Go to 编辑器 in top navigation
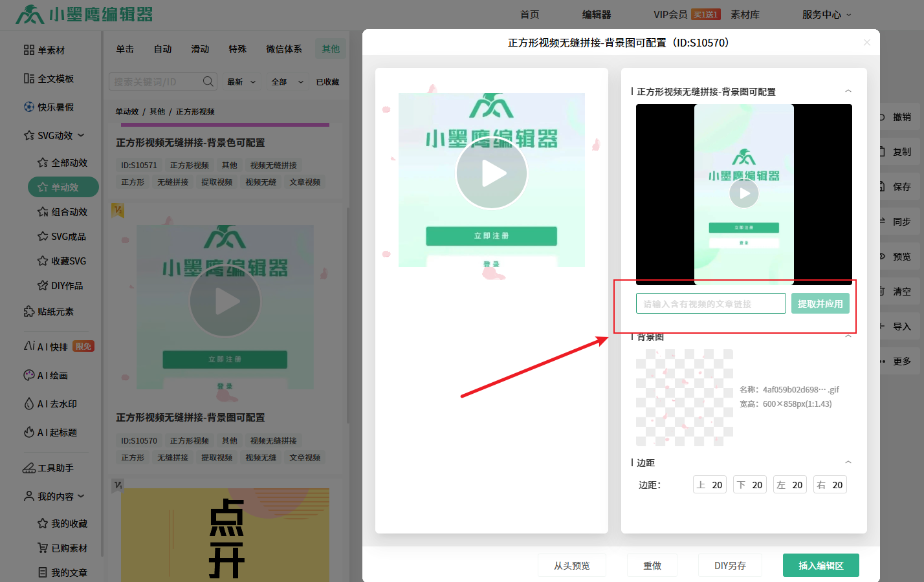Image resolution: width=924 pixels, height=582 pixels. [x=597, y=14]
